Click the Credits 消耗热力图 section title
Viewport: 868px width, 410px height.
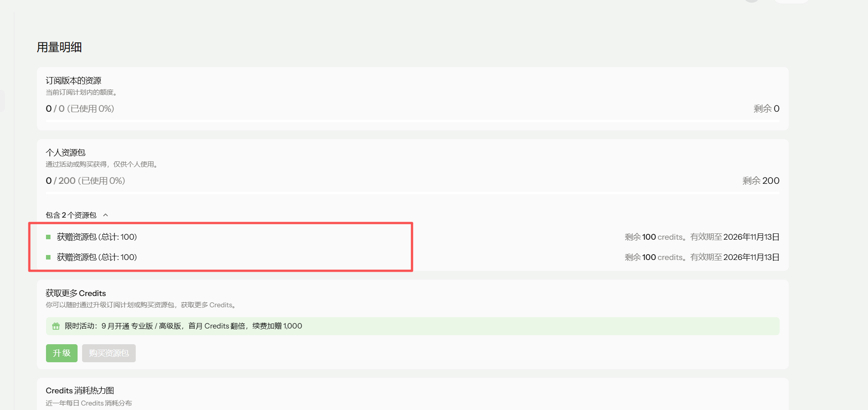pos(80,391)
